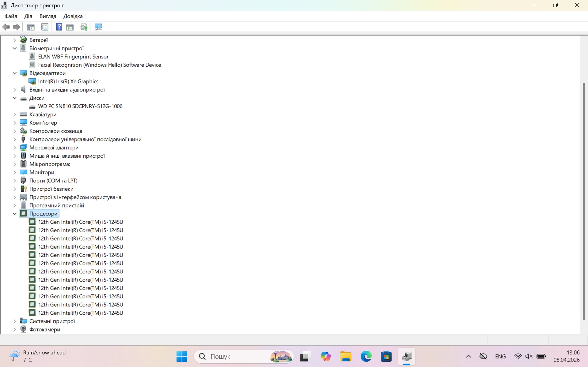Click the Forward arrow toolbar icon

(x=17, y=27)
